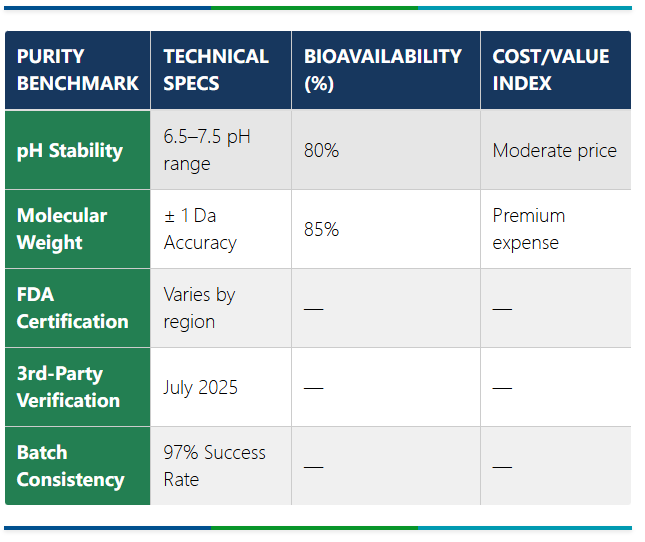Click the Premium expense cell
645x542 pixels.
tap(529, 229)
